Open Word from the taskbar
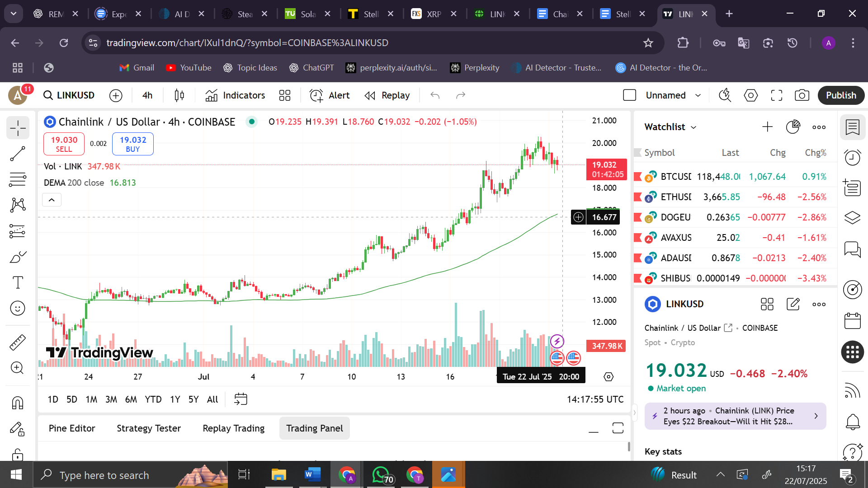This screenshot has width=868, height=488. coord(312,475)
